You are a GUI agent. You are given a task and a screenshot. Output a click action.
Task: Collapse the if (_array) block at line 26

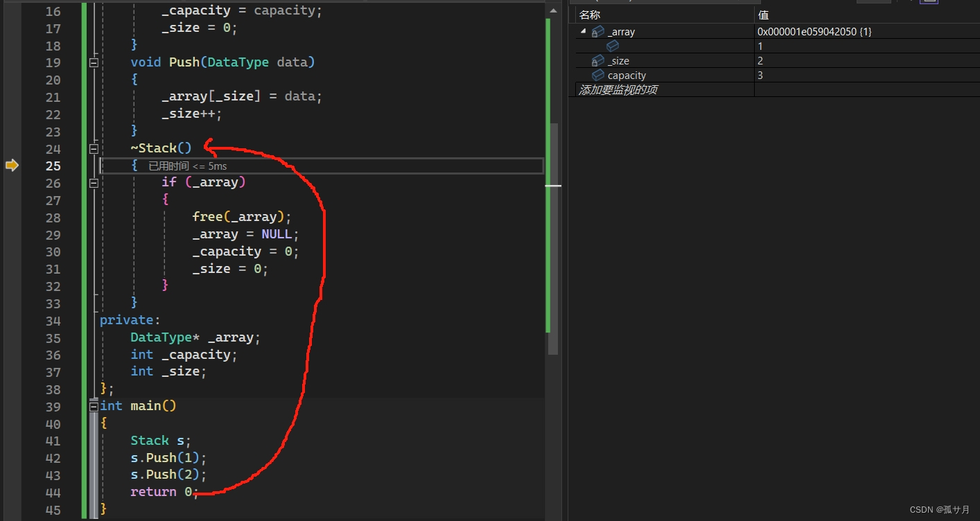point(94,183)
